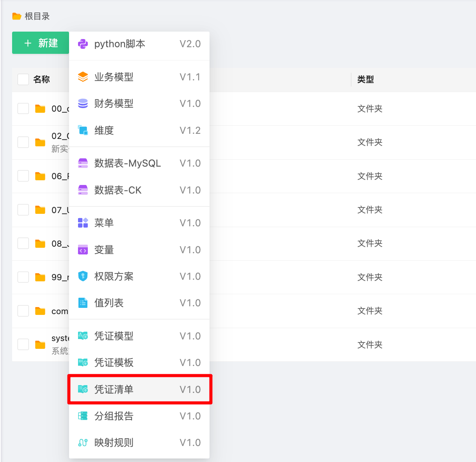Click the 权限方案 shield icon
Screen dimensions: 476x462
83,276
